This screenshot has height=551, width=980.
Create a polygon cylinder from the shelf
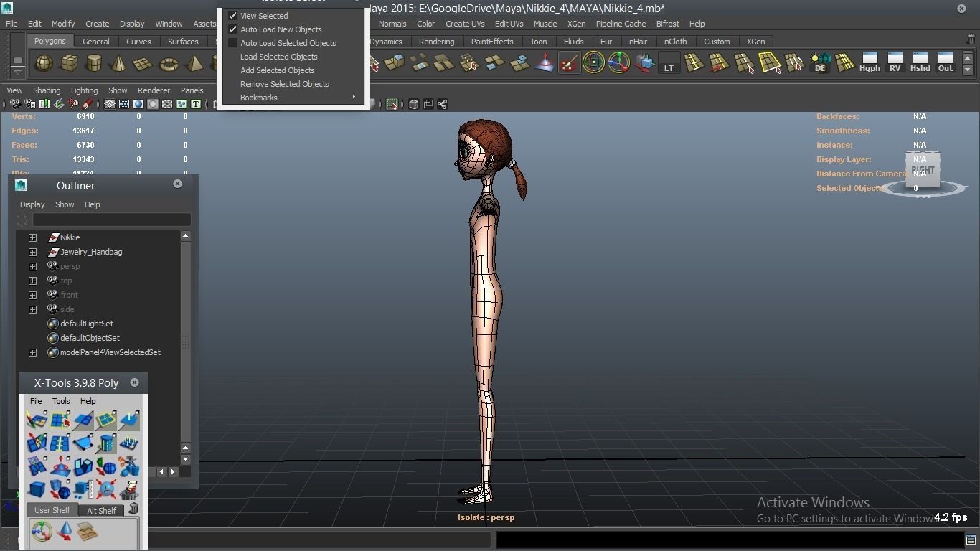94,64
